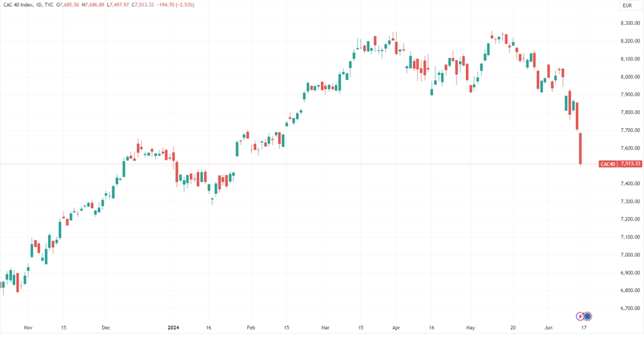The height and width of the screenshot is (337, 644).
Task: Click the Apr label on the time axis
Action: pyautogui.click(x=395, y=327)
